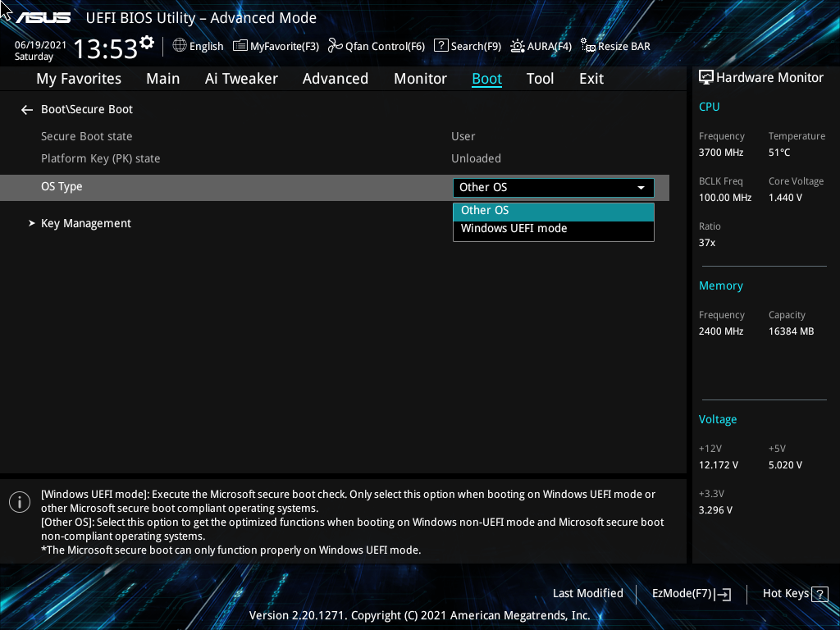
Task: Switch to EzMode view
Action: coord(690,593)
